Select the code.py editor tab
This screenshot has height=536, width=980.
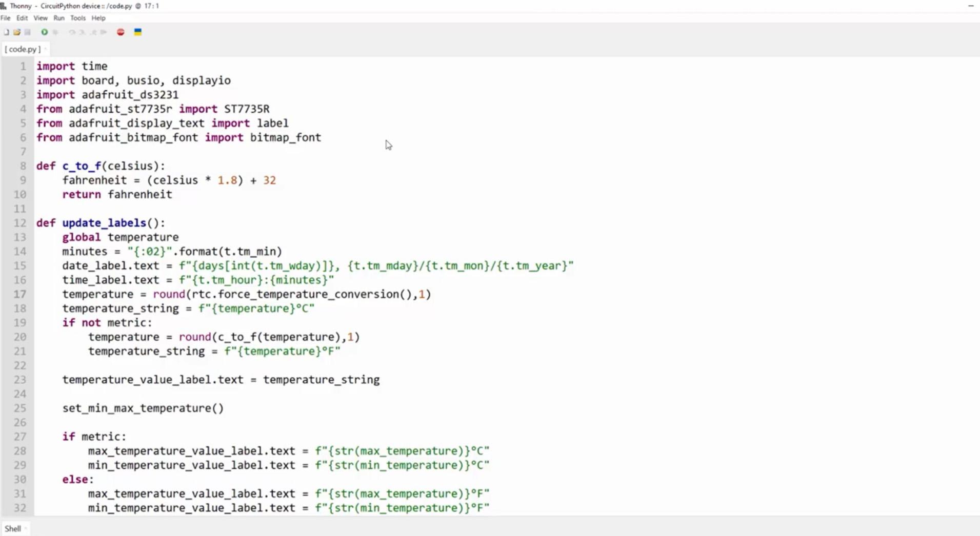coord(23,49)
